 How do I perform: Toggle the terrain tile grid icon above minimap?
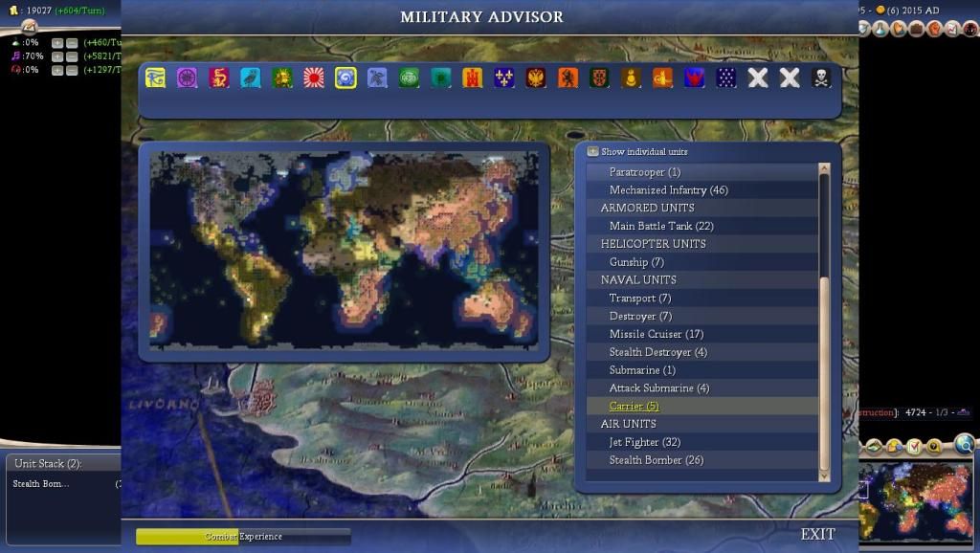pyautogui.click(x=875, y=447)
